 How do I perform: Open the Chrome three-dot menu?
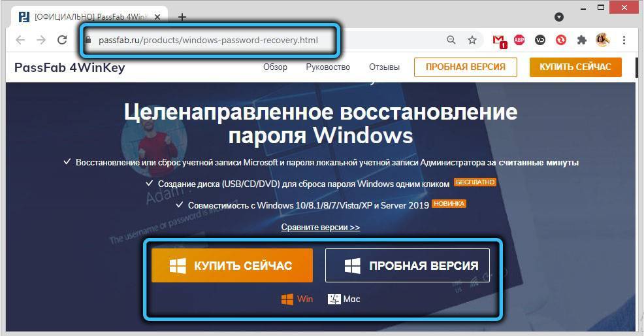pyautogui.click(x=625, y=40)
